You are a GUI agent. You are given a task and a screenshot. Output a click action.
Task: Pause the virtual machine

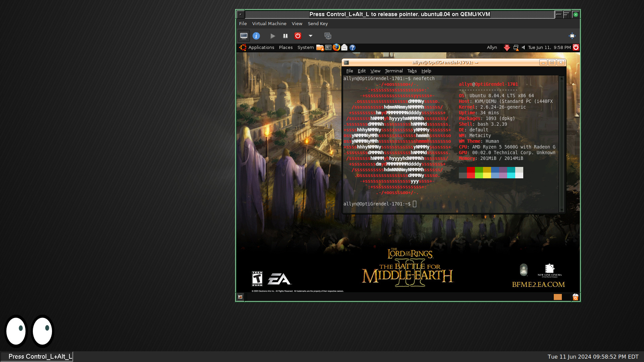click(285, 36)
